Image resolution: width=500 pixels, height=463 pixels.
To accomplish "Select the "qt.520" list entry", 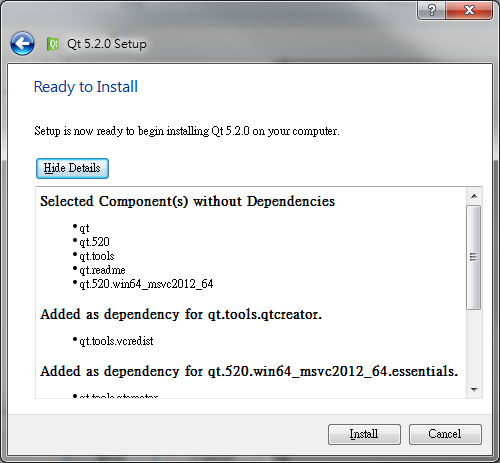I will (94, 242).
